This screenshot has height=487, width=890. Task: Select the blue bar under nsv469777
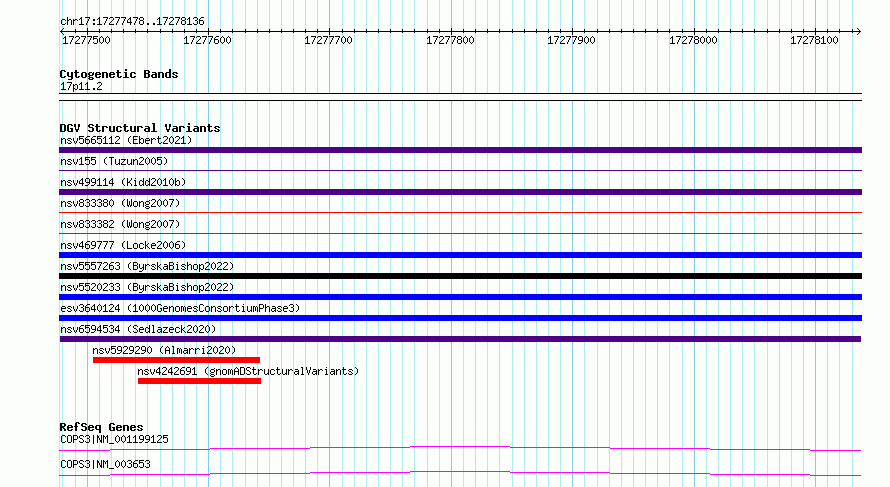point(460,255)
